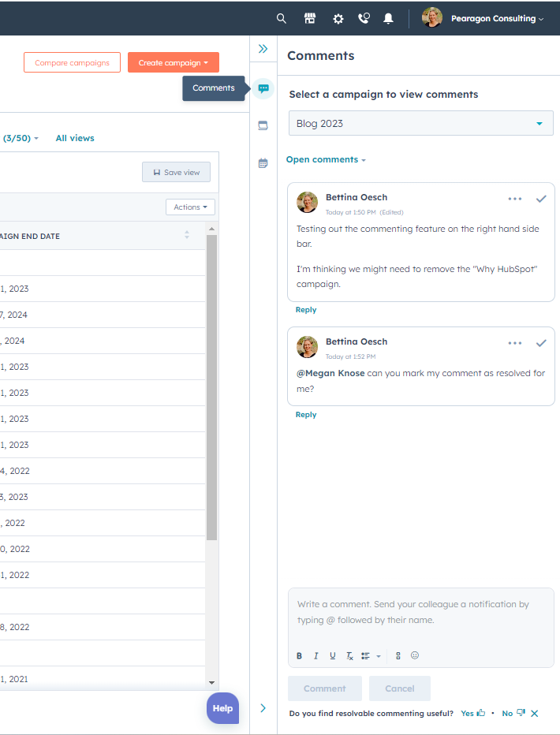This screenshot has height=735, width=560.
Task: Open the Open comments filter dropdown
Action: pos(326,159)
